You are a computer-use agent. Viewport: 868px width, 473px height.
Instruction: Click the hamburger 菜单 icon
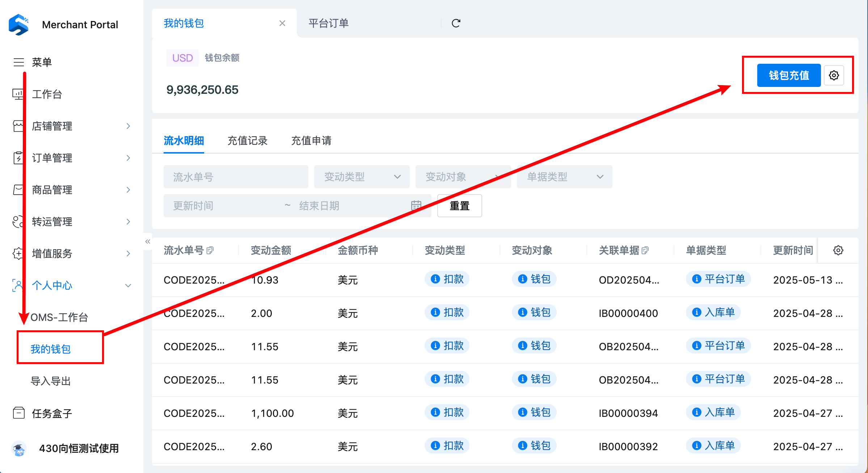[x=19, y=62]
